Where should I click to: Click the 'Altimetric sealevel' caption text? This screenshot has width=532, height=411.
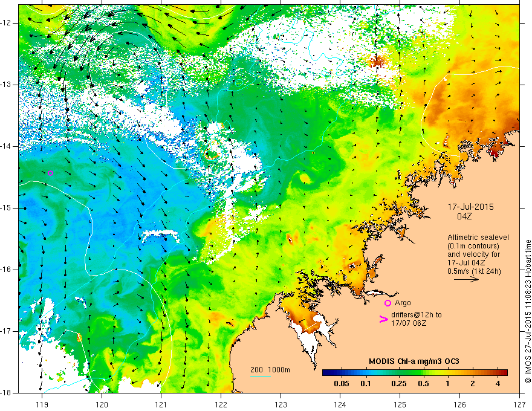[478, 238]
